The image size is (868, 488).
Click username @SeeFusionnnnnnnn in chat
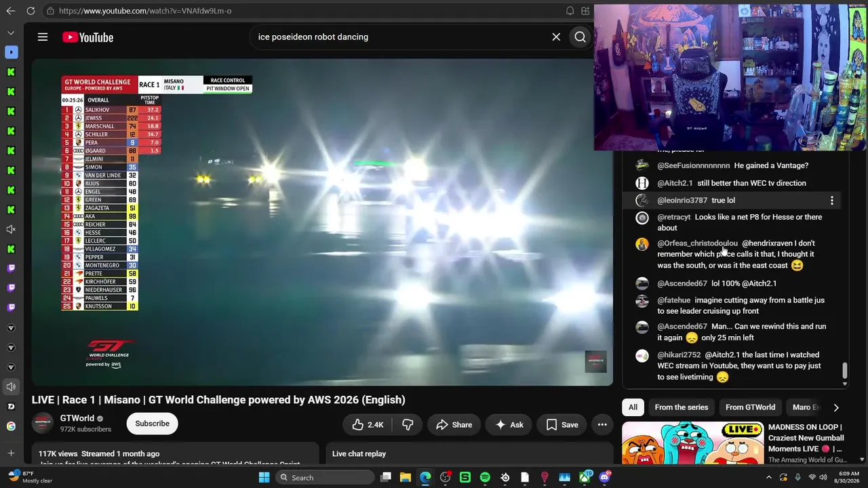pyautogui.click(x=693, y=165)
